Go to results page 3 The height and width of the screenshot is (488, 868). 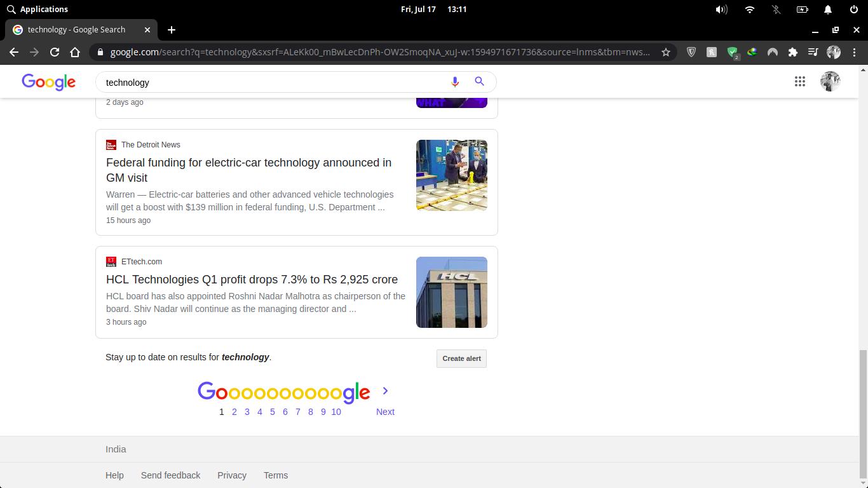click(247, 412)
